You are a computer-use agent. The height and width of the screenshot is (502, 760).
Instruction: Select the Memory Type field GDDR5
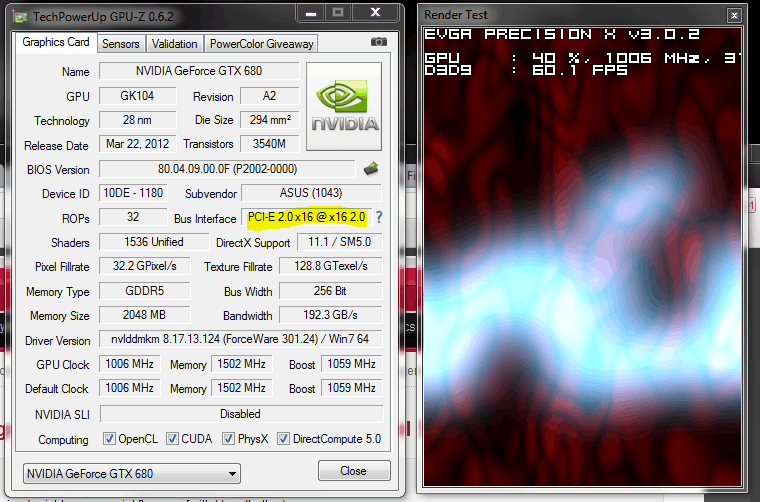[x=144, y=291]
